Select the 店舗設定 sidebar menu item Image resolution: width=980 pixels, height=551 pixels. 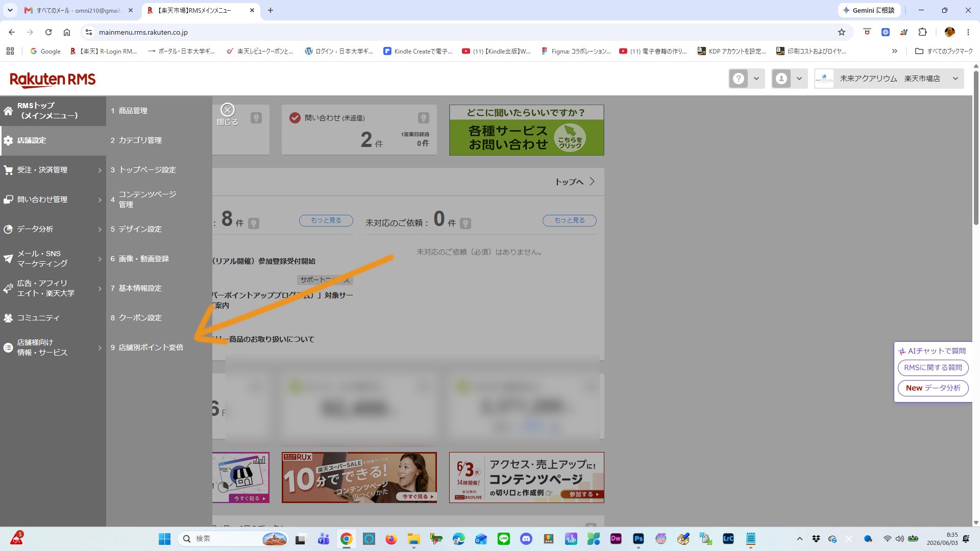(53, 140)
